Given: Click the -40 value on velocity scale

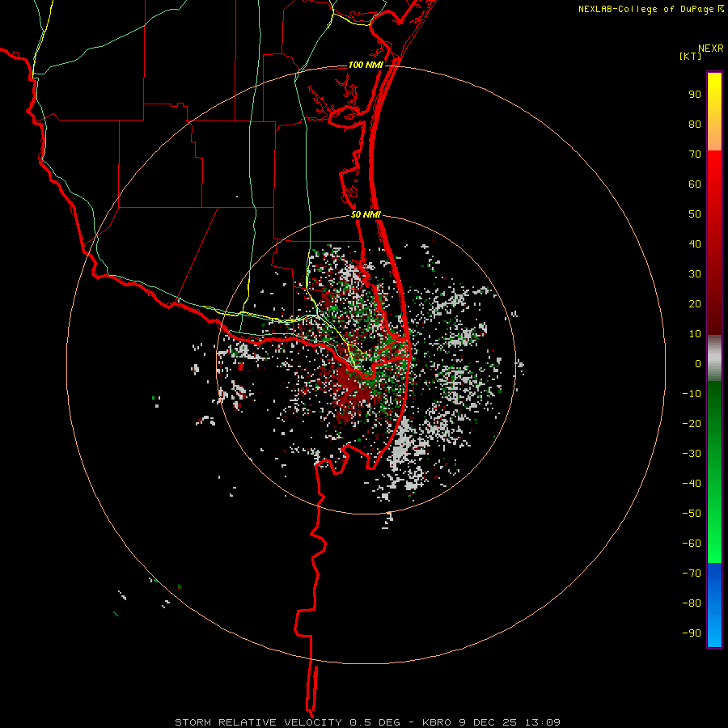Looking at the screenshot, I should tap(692, 484).
